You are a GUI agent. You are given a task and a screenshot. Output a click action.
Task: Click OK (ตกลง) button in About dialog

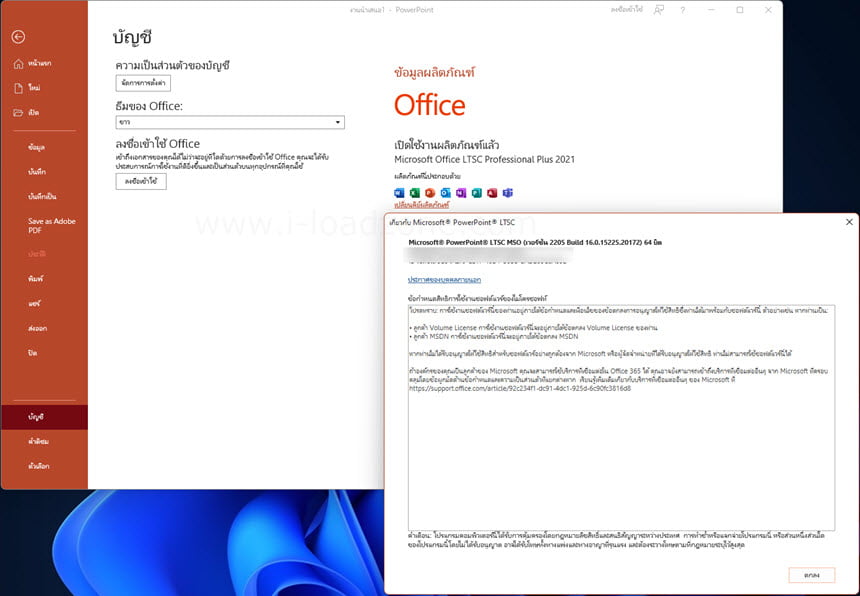812,575
